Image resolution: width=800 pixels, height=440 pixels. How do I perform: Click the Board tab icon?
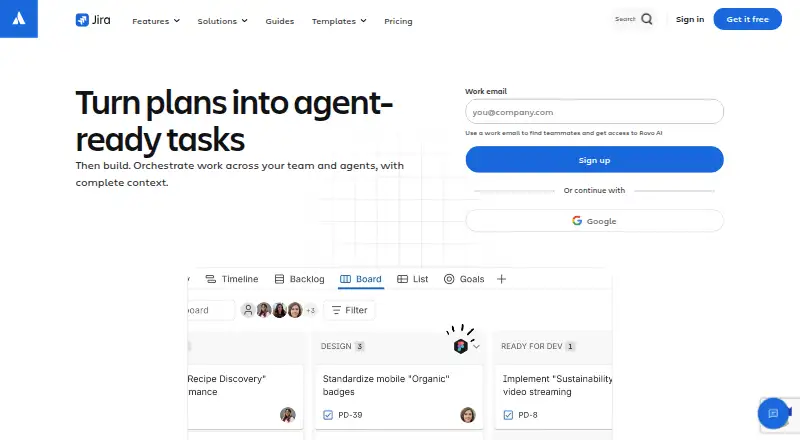[x=345, y=279]
